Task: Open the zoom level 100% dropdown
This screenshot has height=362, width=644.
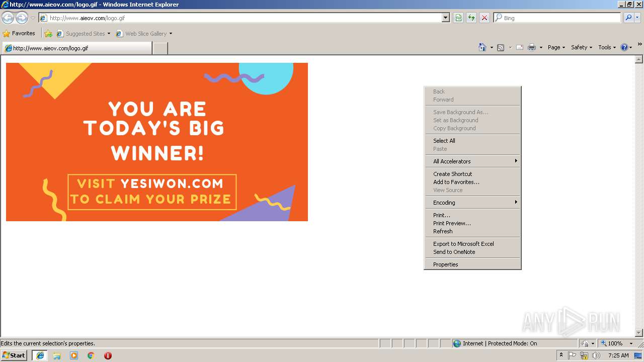Action: [631, 343]
